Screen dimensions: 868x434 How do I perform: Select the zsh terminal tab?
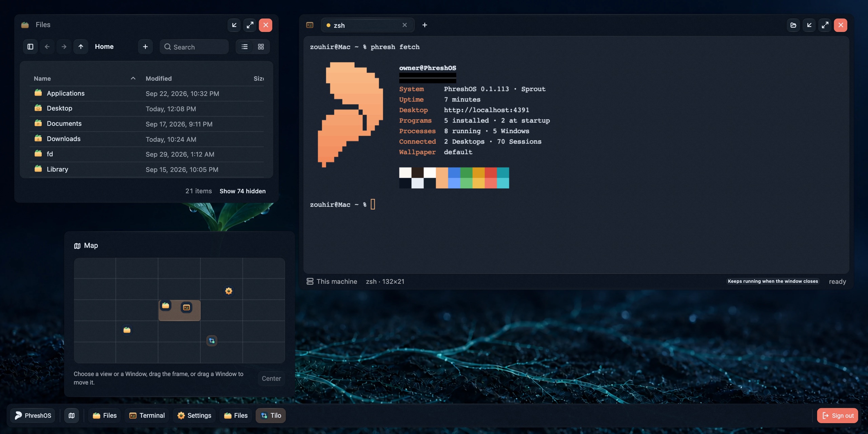[367, 25]
